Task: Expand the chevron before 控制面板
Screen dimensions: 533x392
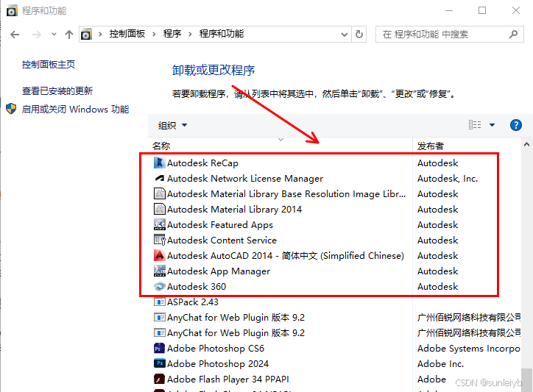Action: click(x=100, y=34)
